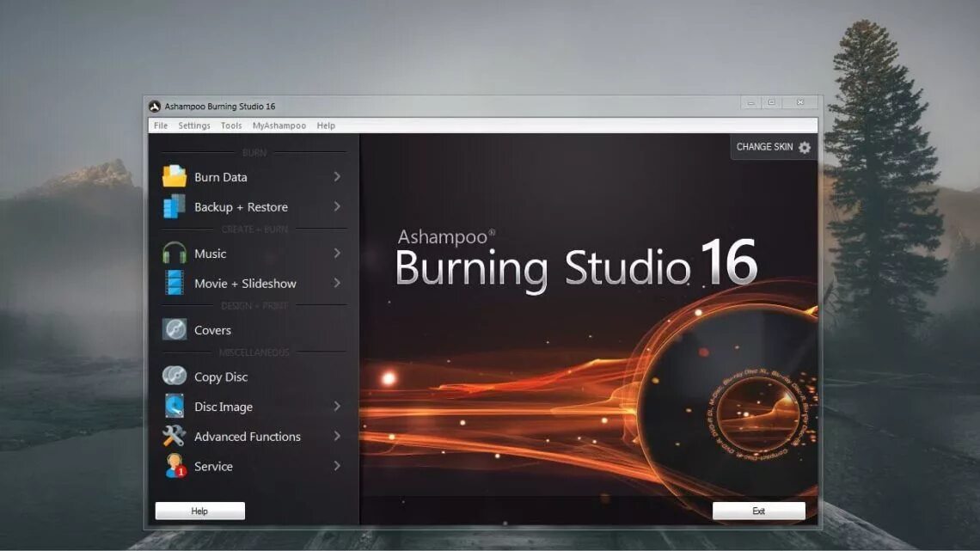Image resolution: width=980 pixels, height=551 pixels.
Task: Open Music via the headphones icon
Action: (173, 254)
